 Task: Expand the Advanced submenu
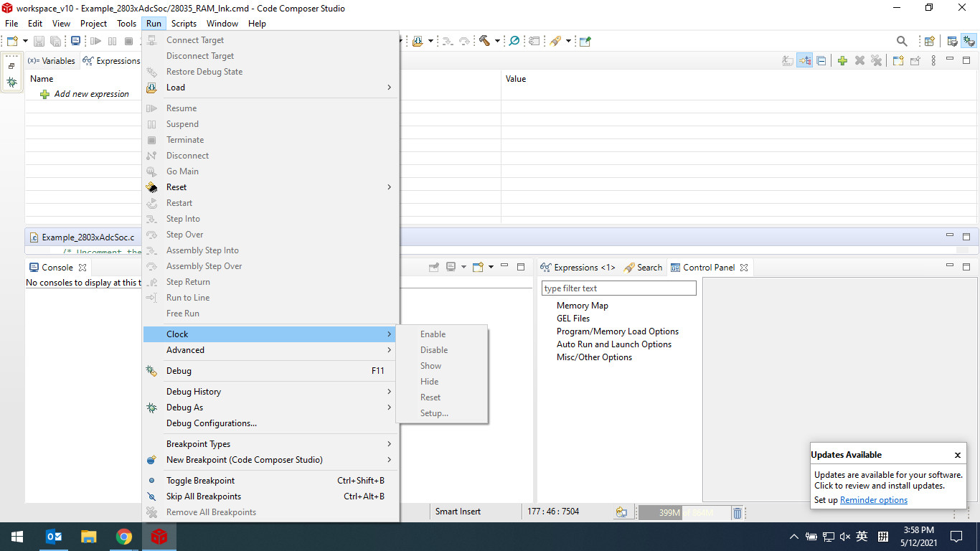(271, 350)
